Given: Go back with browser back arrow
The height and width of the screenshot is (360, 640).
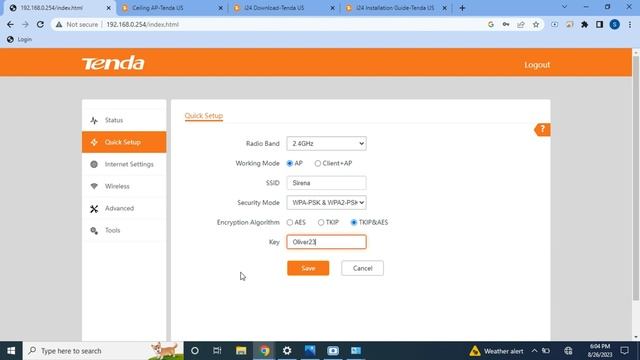Looking at the screenshot, I should [10, 24].
